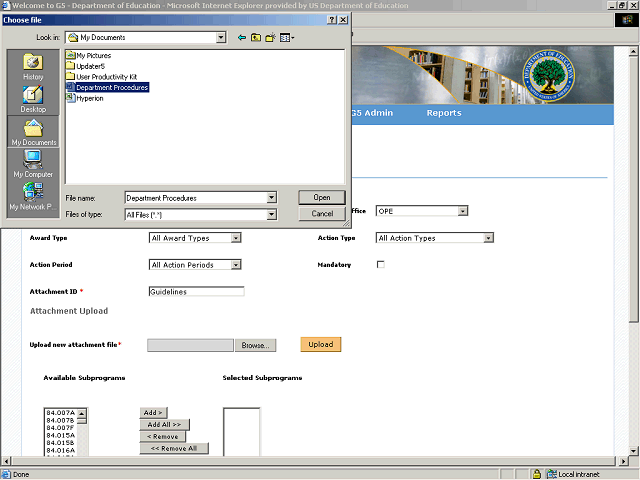Click the Windows flag logo icon
This screenshot has width=640, height=480.
click(627, 20)
